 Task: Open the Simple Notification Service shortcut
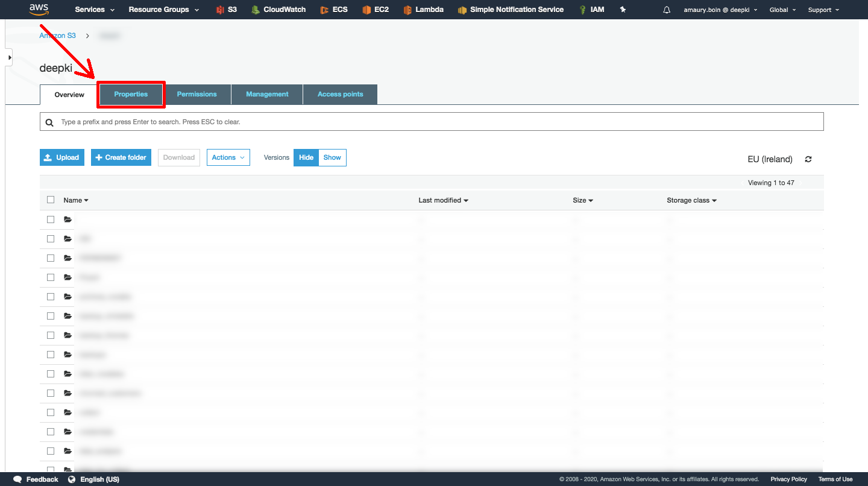point(511,10)
